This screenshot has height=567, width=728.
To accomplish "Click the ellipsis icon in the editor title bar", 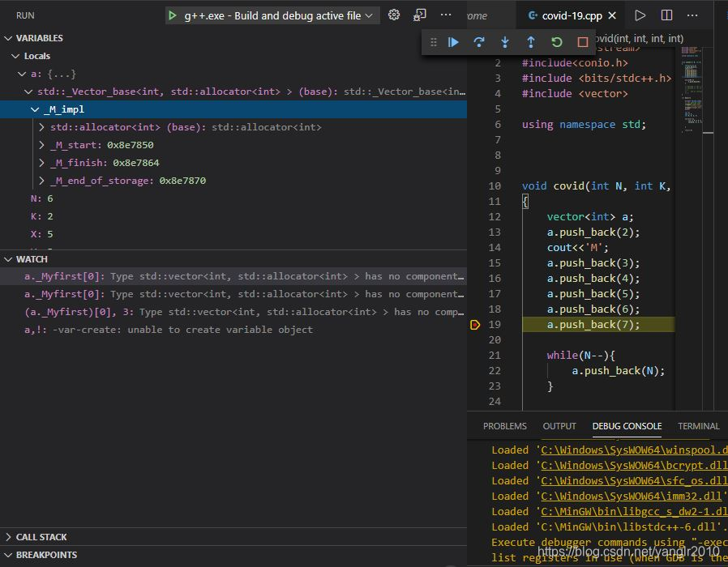I will pyautogui.click(x=692, y=15).
